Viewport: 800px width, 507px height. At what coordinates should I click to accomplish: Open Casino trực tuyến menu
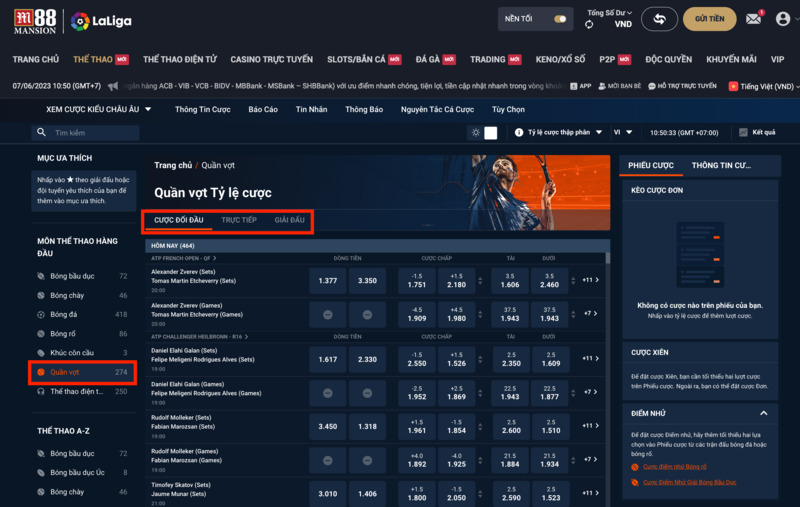pyautogui.click(x=271, y=59)
